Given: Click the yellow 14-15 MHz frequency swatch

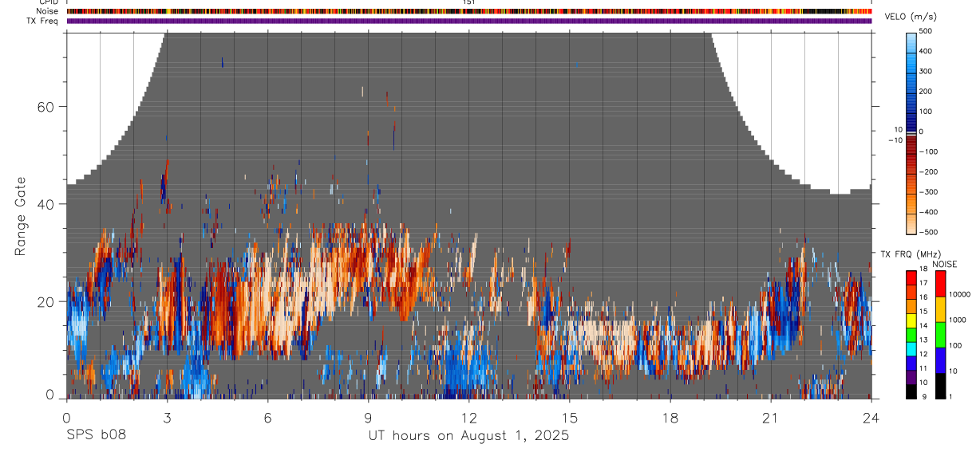Looking at the screenshot, I should tap(911, 320).
